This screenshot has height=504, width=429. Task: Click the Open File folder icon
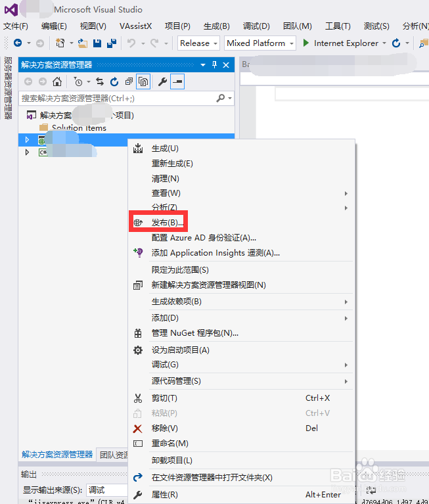pyautogui.click(x=83, y=43)
